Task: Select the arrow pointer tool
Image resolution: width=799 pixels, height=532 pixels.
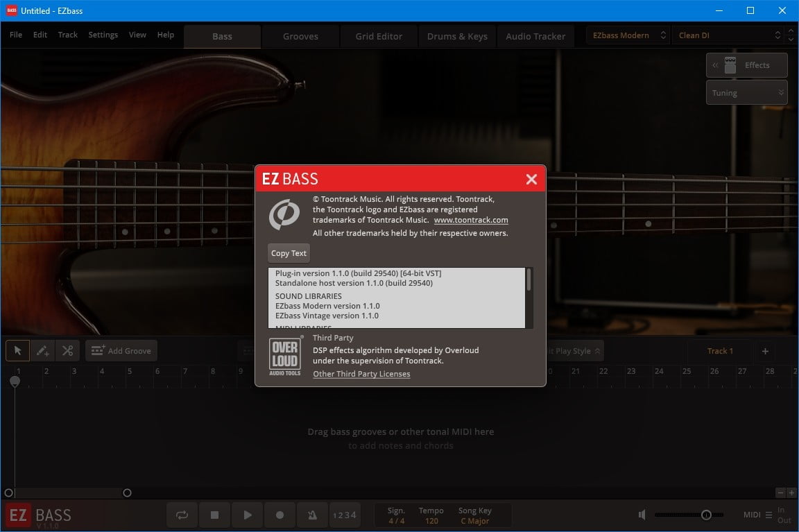Action: click(x=17, y=351)
